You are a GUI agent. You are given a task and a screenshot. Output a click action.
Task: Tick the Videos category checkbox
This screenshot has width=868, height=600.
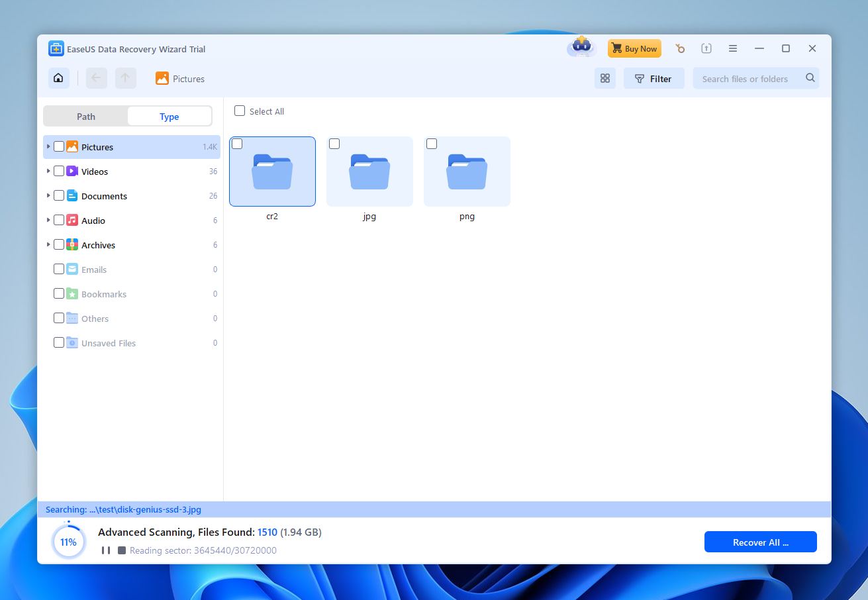59,172
